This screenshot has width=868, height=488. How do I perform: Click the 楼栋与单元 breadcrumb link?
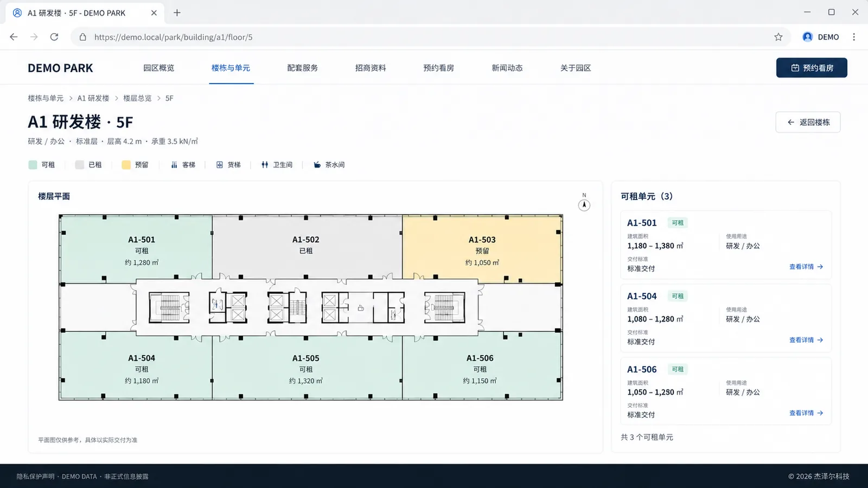pyautogui.click(x=46, y=98)
